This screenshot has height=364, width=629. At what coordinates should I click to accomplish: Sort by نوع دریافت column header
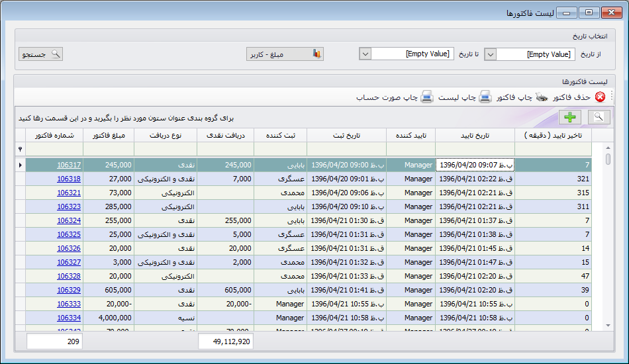pyautogui.click(x=166, y=136)
